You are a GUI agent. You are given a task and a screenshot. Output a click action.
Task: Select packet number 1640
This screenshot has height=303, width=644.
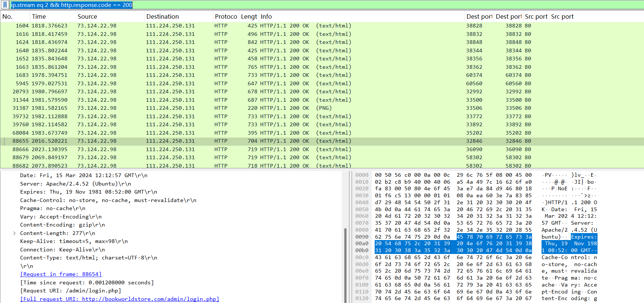(322, 50)
